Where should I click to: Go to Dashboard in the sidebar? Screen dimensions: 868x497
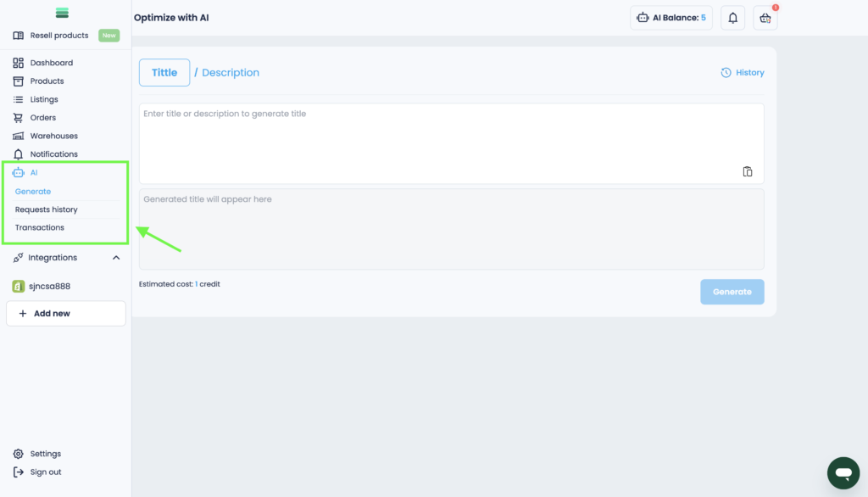click(51, 63)
